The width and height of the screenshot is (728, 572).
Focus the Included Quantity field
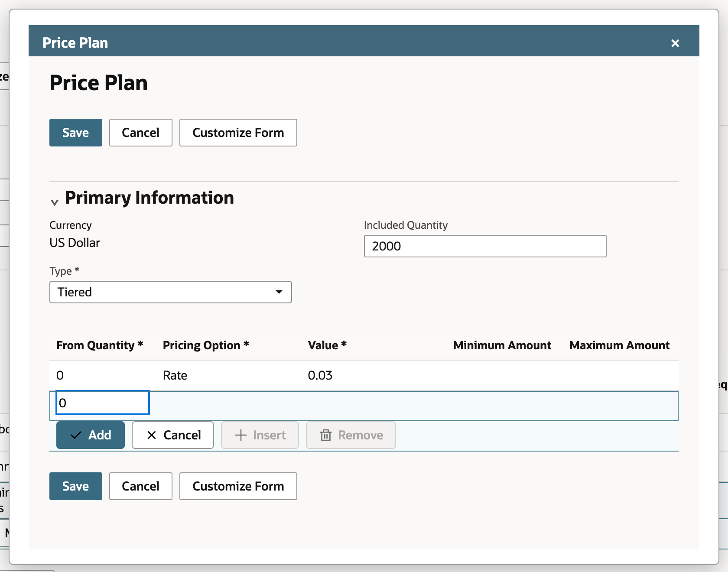485,246
